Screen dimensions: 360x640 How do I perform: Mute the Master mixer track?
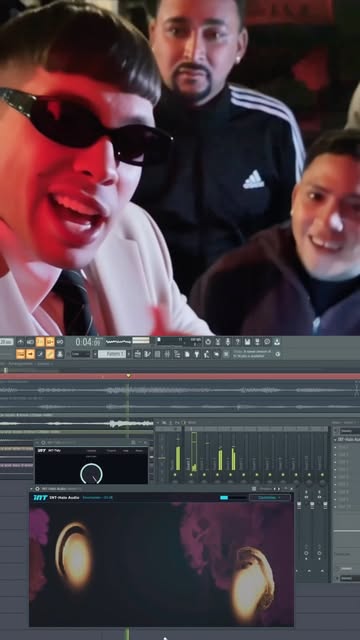point(175,475)
